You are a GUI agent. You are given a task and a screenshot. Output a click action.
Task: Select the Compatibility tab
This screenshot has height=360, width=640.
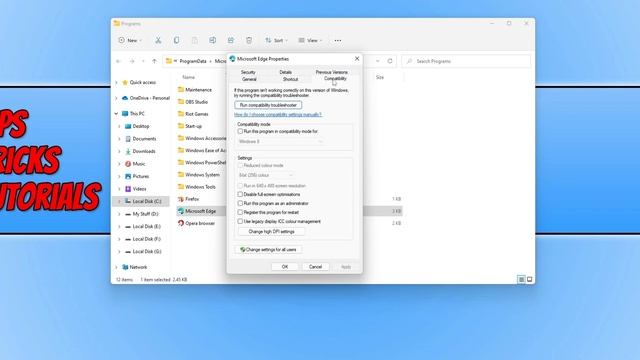tap(335, 78)
